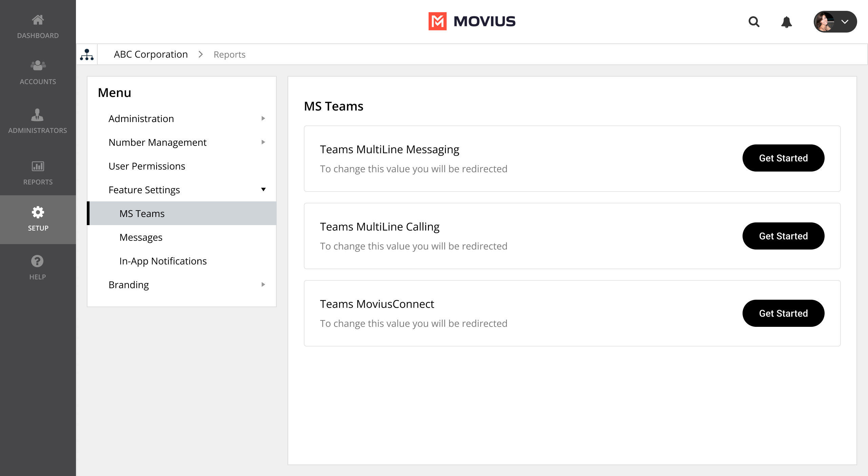This screenshot has height=476, width=868.
Task: Get Started with Teams MultiLine Messaging
Action: [783, 158]
